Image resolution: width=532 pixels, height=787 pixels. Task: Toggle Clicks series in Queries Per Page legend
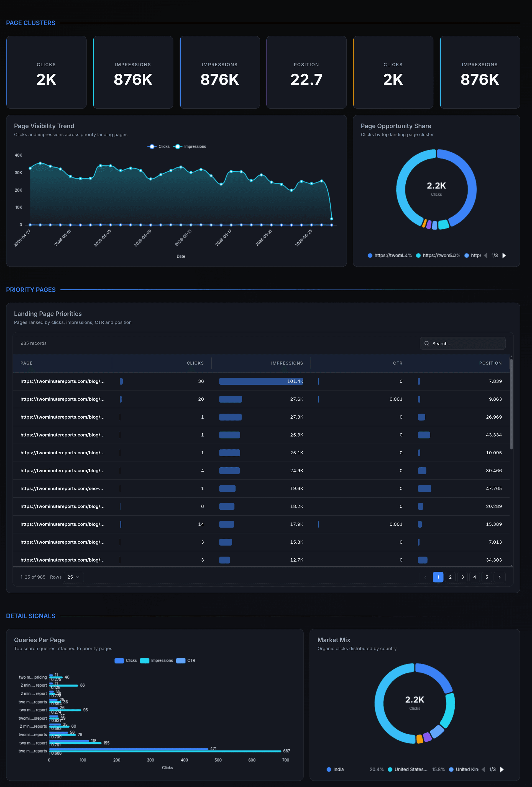tap(126, 661)
